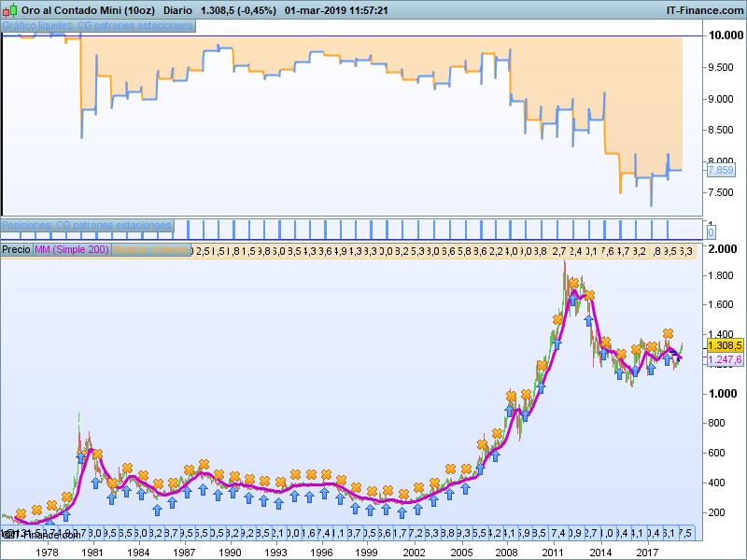Screen dimensions: 747x560
Task: Toggle the orange indicator label next to MM
Action: 151,250
